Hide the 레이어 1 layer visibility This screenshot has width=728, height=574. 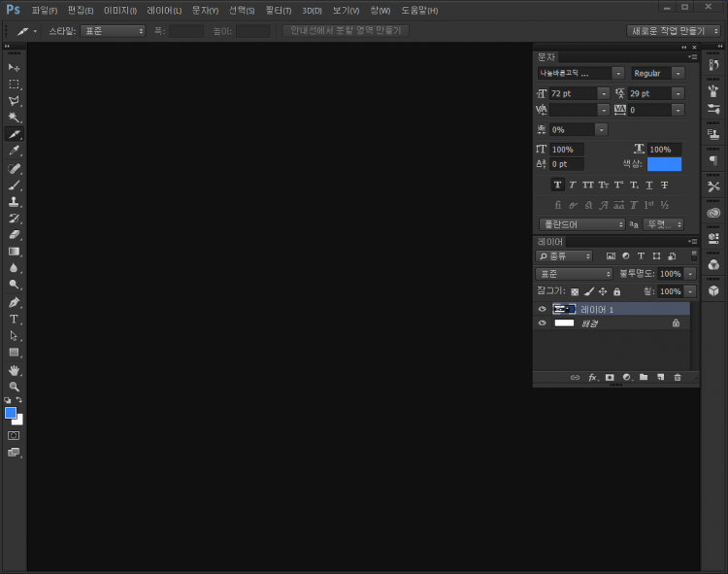pos(543,309)
